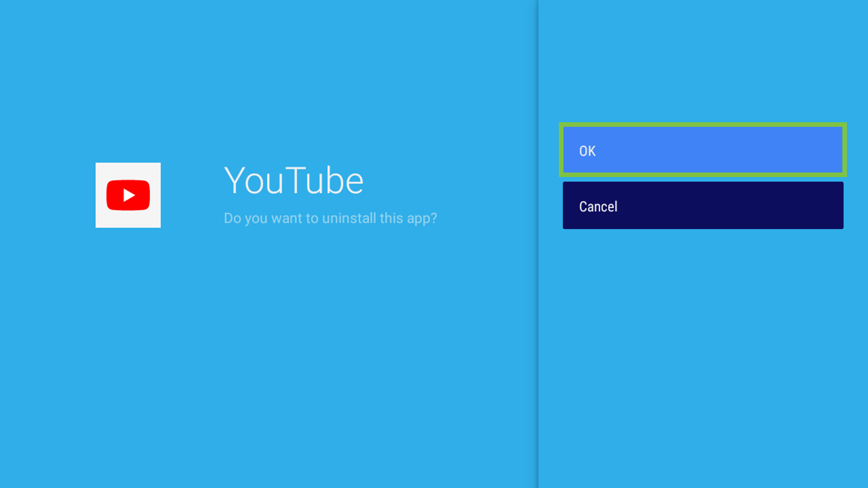Confirm uninstall with the OK button

(x=702, y=150)
